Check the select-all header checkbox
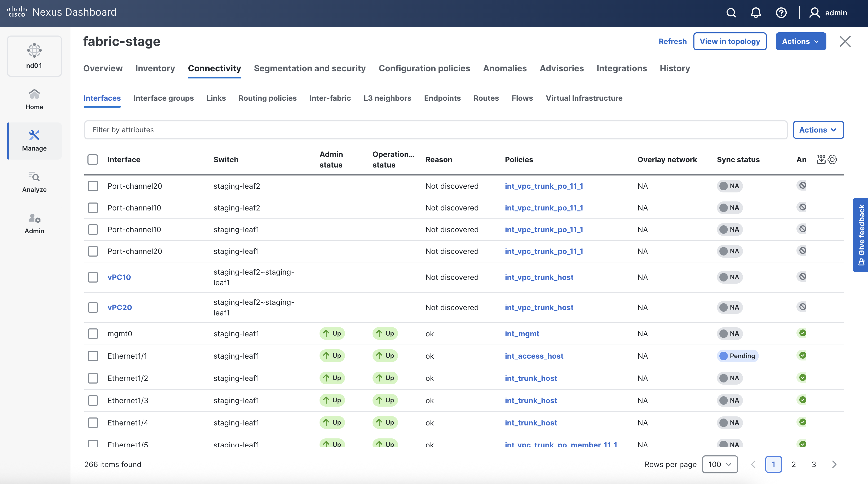Viewport: 868px width, 484px height. coord(93,159)
